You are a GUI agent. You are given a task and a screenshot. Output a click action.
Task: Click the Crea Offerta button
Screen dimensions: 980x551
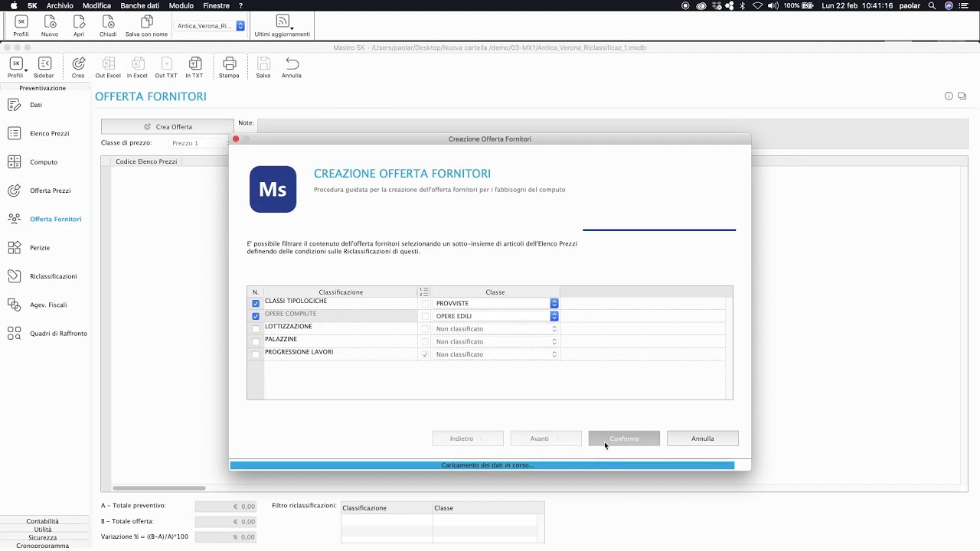168,126
